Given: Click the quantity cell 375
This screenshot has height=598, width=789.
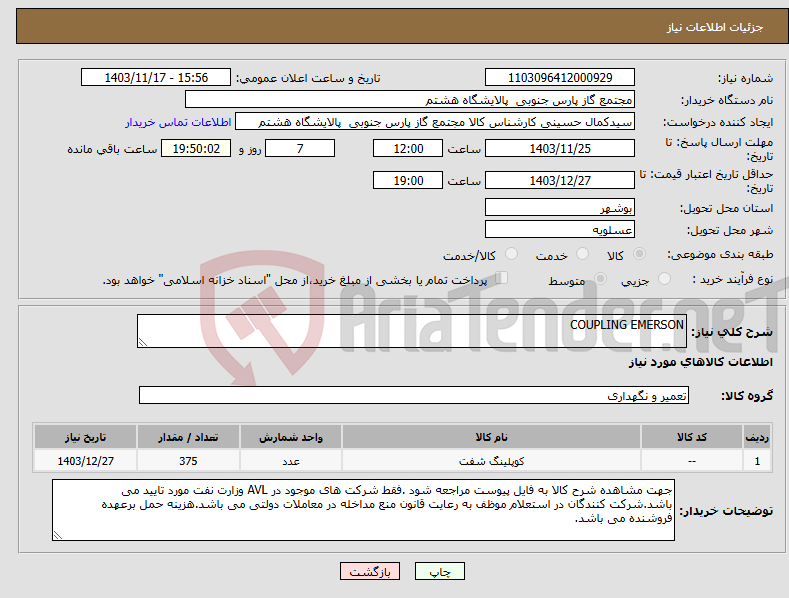Looking at the screenshot, I should (188, 461).
